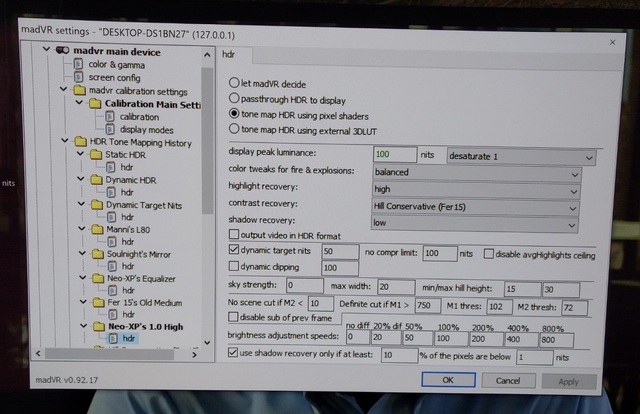Click the Static HDR folder icon
The height and width of the screenshot is (414, 640).
[x=96, y=155]
